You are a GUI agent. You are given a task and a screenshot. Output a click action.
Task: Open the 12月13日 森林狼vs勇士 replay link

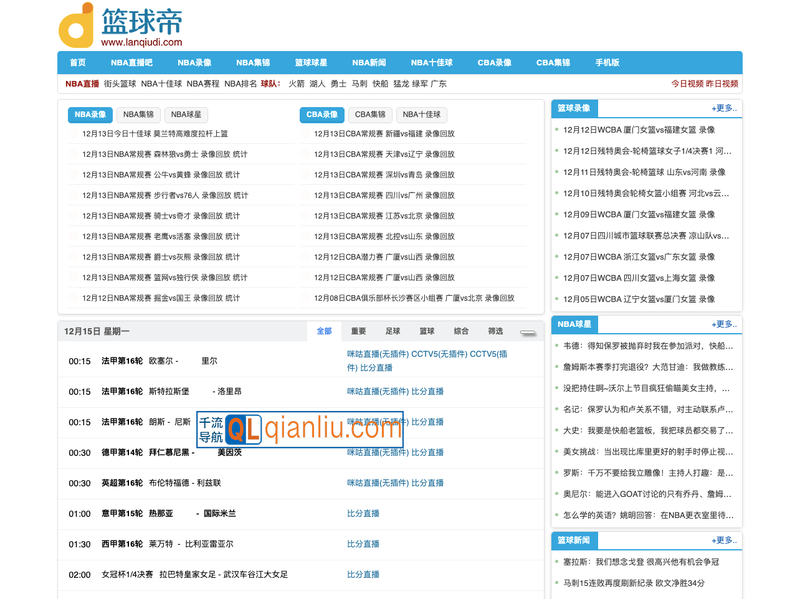coord(165,154)
